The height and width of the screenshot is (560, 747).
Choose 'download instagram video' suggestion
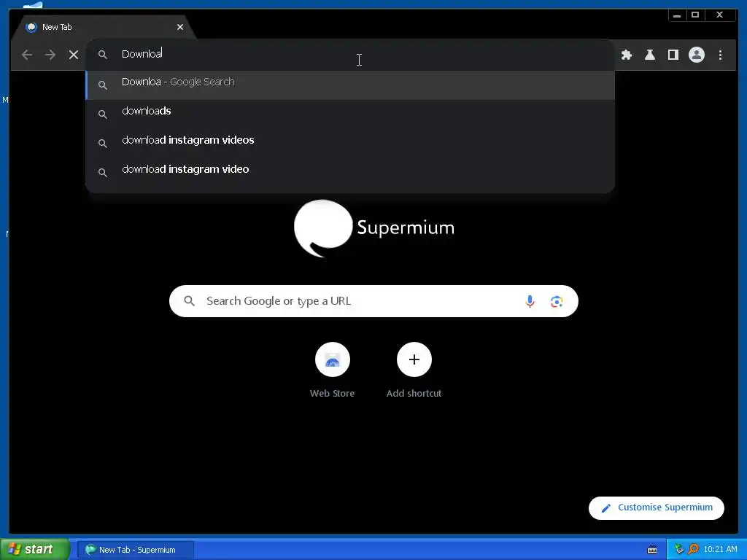350,172
